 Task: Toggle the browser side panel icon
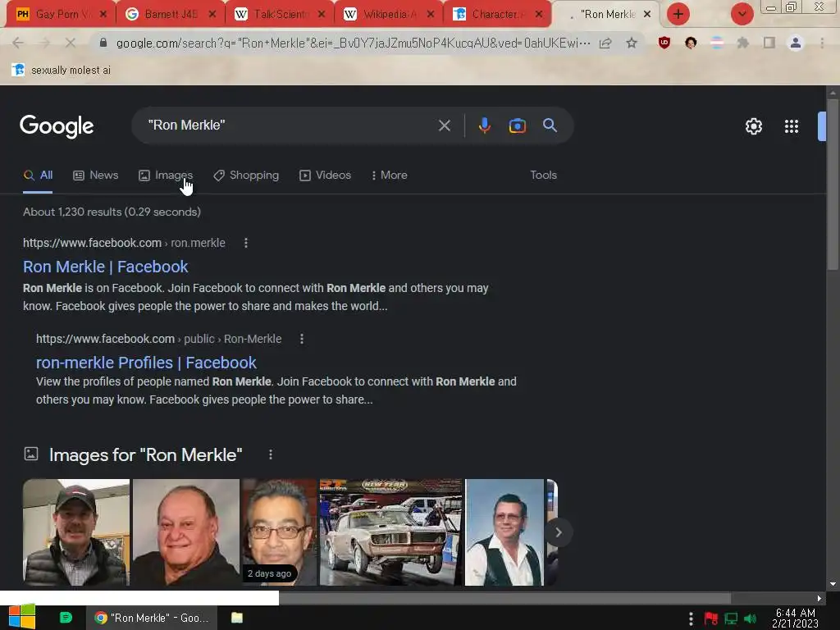(769, 43)
